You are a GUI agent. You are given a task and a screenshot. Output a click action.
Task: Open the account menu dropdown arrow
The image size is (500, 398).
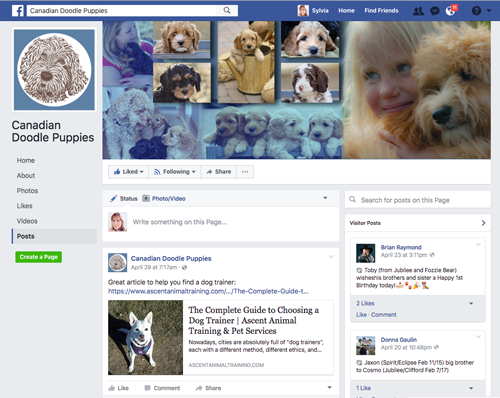click(489, 11)
